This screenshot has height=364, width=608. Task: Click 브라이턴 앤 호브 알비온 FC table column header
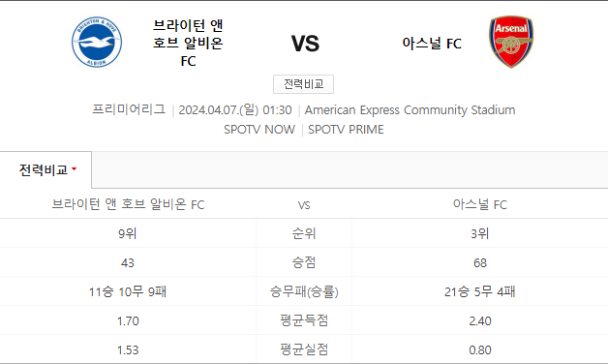[x=128, y=204]
